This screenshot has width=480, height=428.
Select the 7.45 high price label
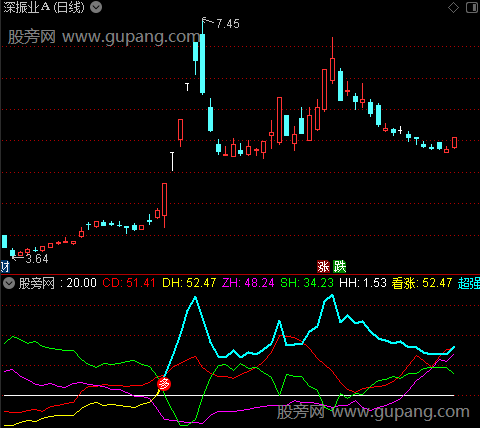228,24
